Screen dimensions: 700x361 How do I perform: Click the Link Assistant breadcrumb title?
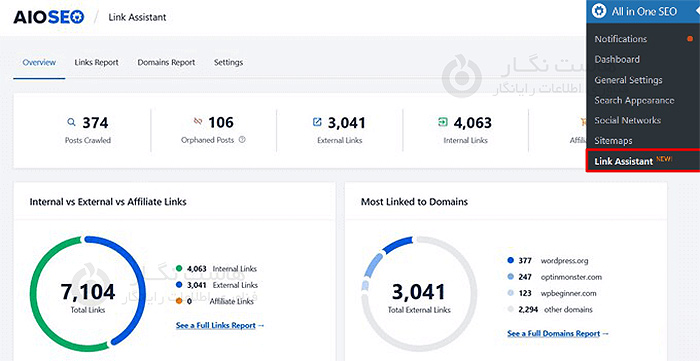(x=137, y=17)
